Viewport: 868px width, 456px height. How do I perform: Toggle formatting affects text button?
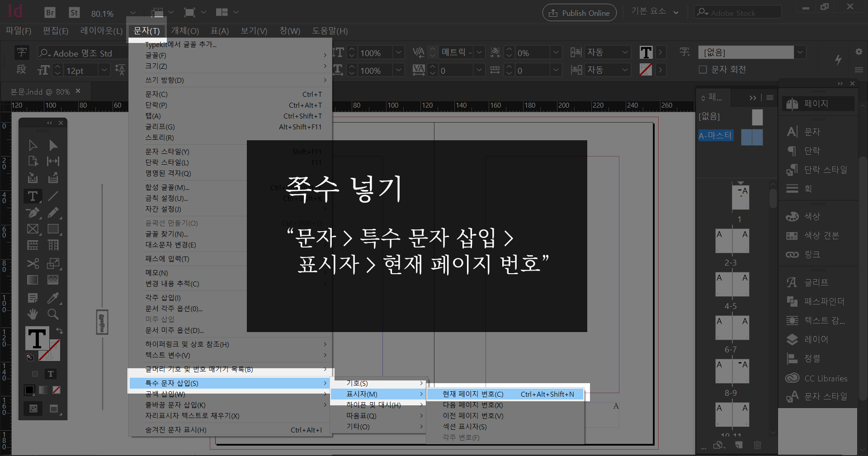pyautogui.click(x=51, y=374)
